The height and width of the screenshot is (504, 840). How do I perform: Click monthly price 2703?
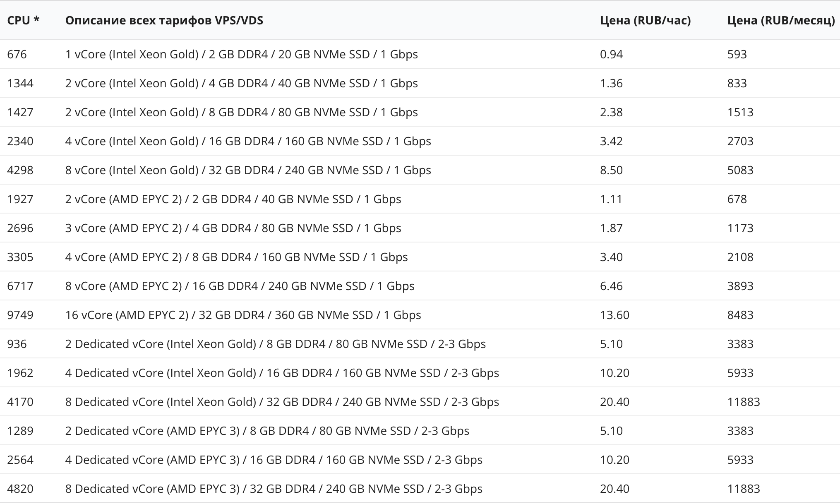(x=740, y=141)
